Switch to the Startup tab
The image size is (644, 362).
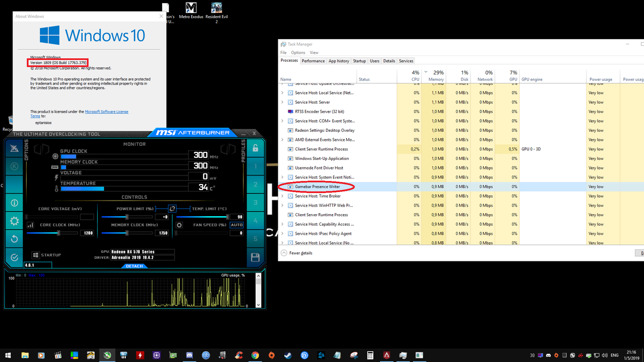[x=359, y=61]
